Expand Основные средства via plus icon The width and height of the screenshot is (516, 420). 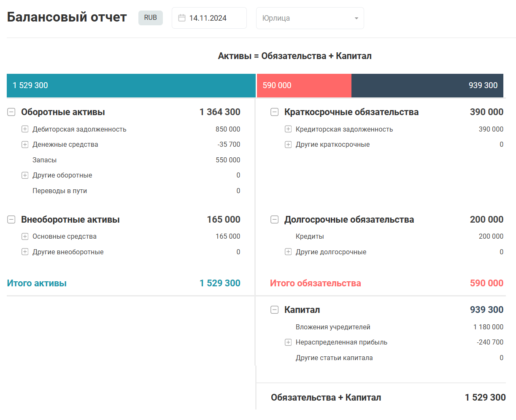tap(25, 237)
